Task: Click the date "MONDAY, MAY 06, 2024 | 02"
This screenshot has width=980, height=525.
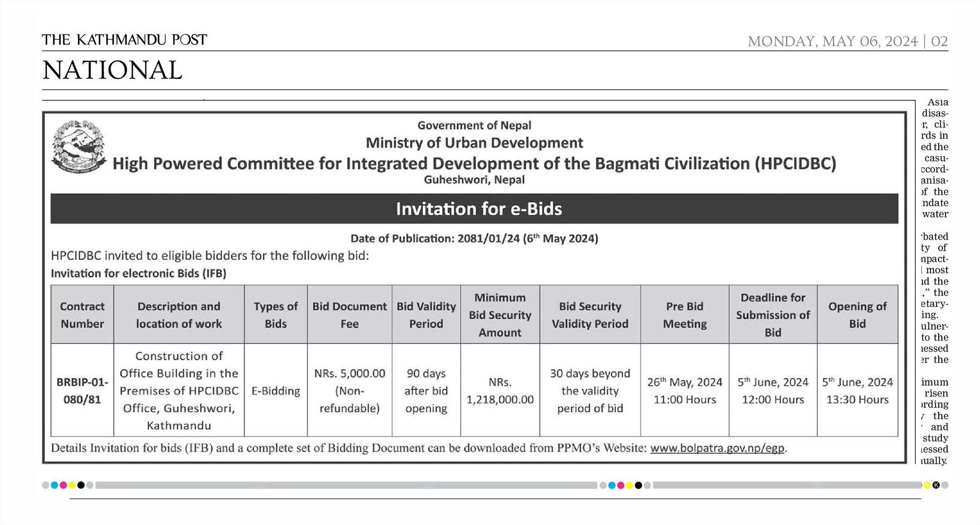Action: point(848,41)
